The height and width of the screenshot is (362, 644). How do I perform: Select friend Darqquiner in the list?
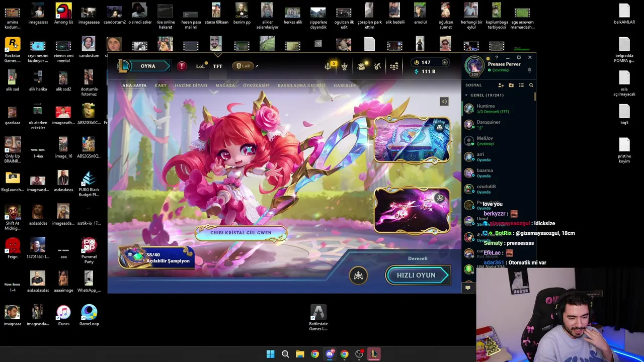pyautogui.click(x=497, y=125)
